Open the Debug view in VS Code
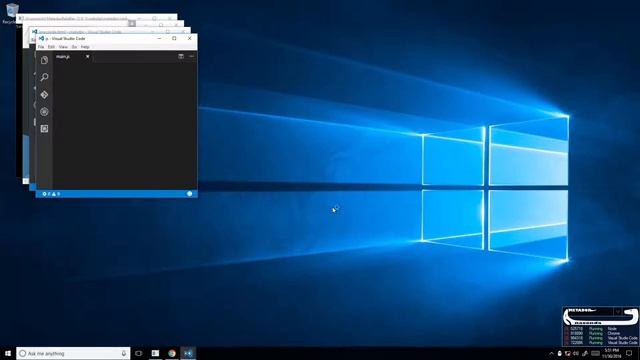Viewport: 640px width, 360px height. (44, 112)
